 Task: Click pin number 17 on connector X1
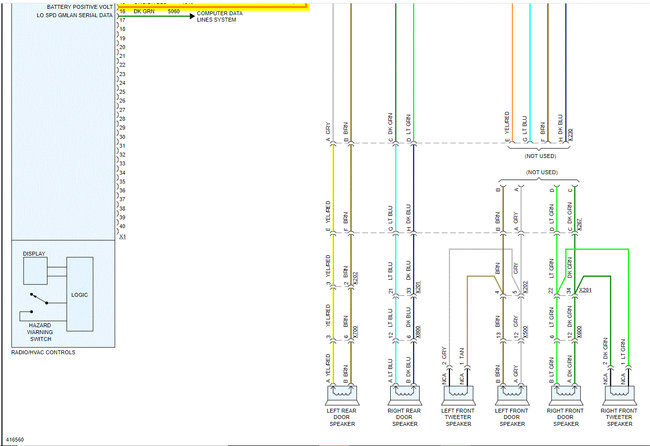[x=122, y=20]
